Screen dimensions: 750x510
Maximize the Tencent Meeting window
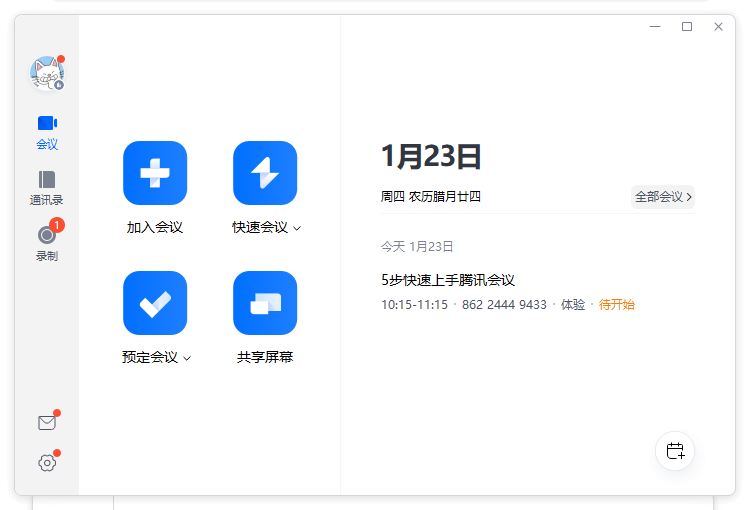[x=687, y=27]
